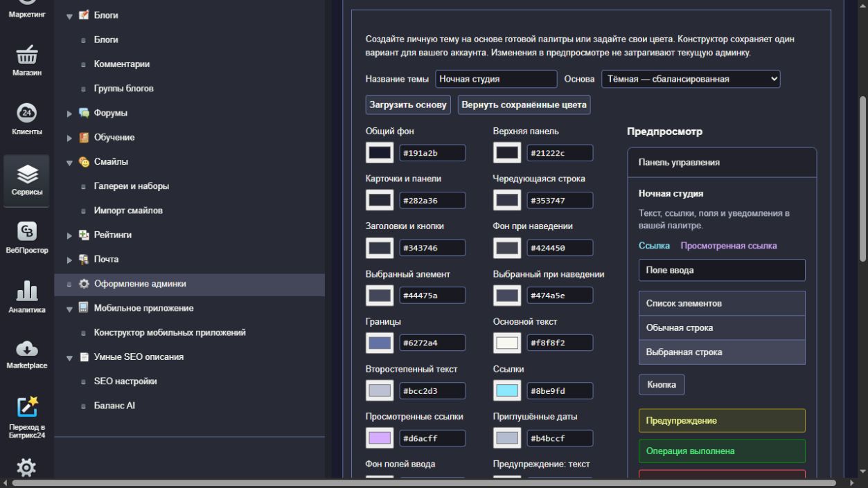This screenshot has height=488, width=868.
Task: Focus the Чередующаяся строка hex field
Action: tap(560, 201)
